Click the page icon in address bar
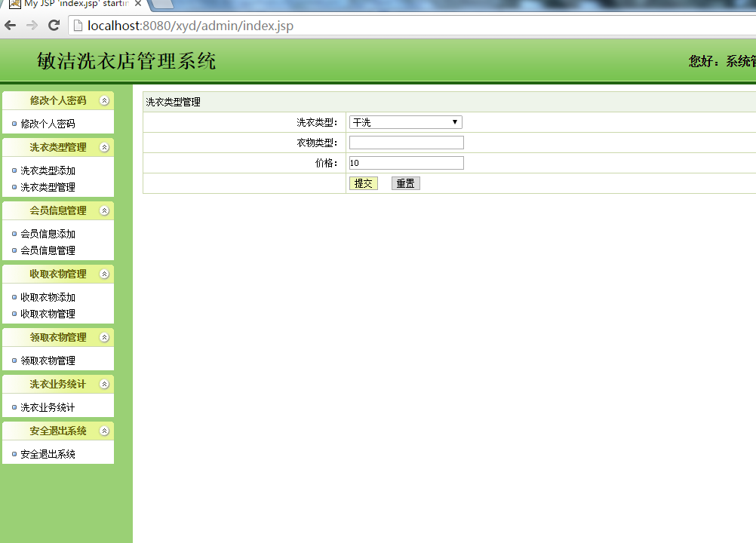Viewport: 756px width, 543px height. [x=78, y=26]
